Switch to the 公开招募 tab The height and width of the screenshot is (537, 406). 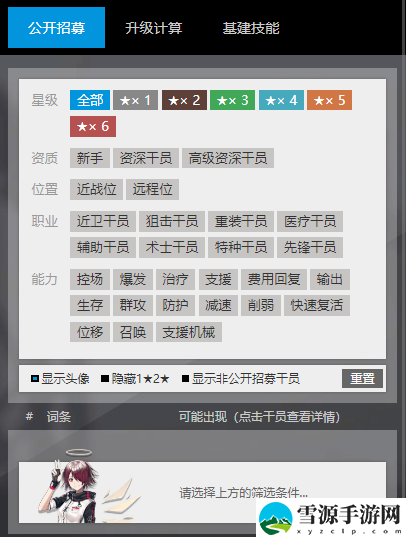57,27
